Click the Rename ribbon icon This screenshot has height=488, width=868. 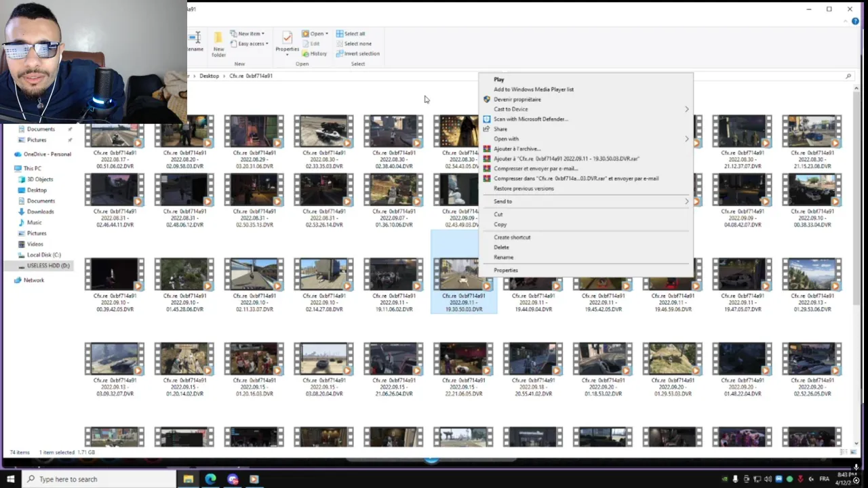click(x=195, y=41)
